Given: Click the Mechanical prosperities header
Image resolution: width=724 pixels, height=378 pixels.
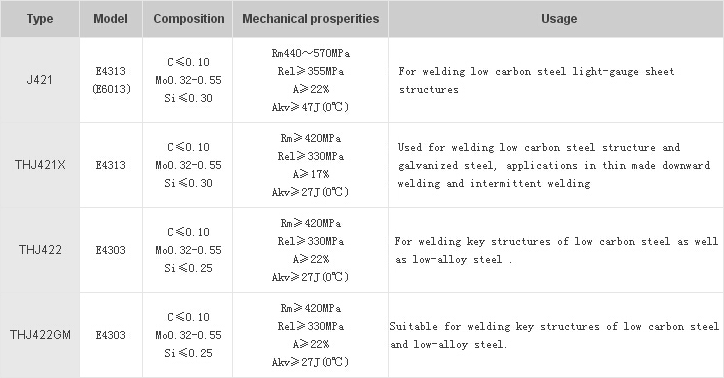Looking at the screenshot, I should click(x=311, y=19).
